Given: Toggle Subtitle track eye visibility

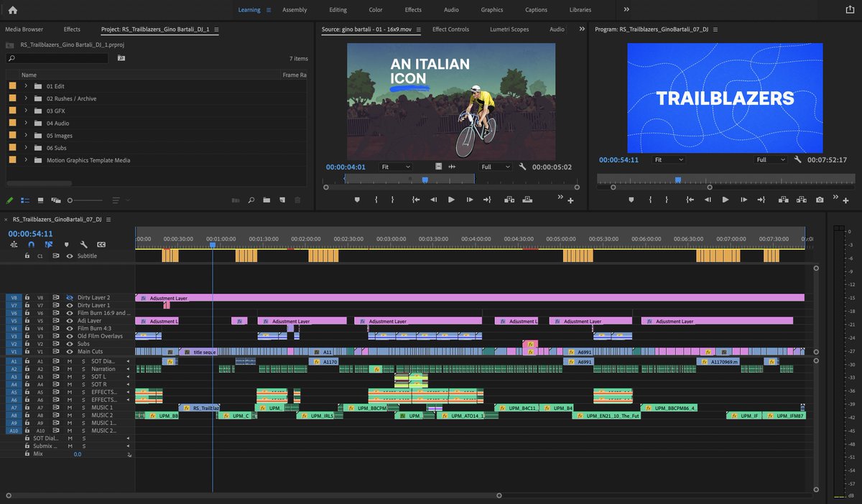Looking at the screenshot, I should click(x=70, y=256).
